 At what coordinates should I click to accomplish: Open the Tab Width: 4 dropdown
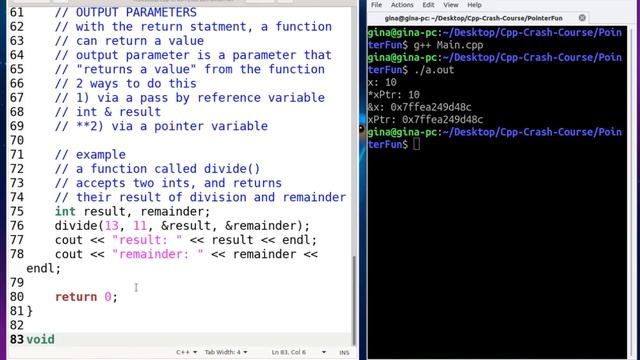[x=226, y=352]
